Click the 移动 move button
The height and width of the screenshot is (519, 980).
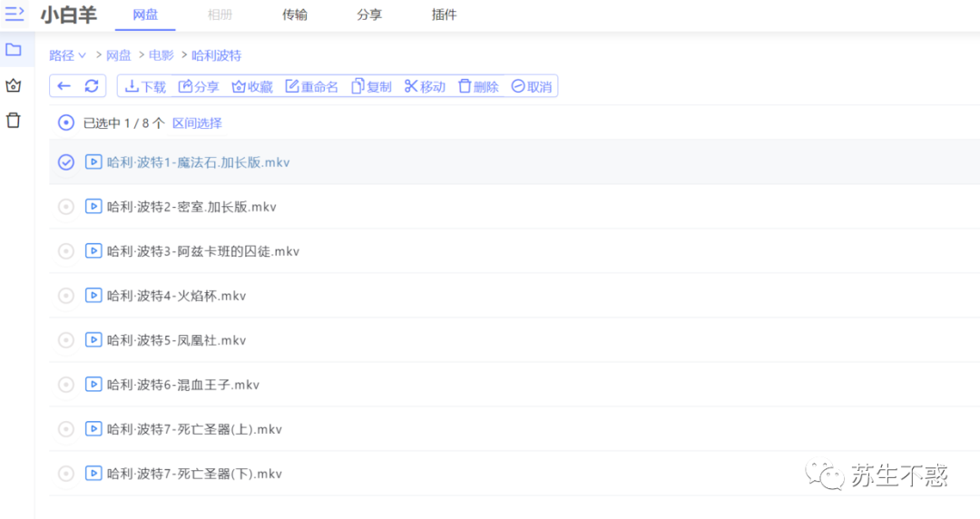click(425, 86)
